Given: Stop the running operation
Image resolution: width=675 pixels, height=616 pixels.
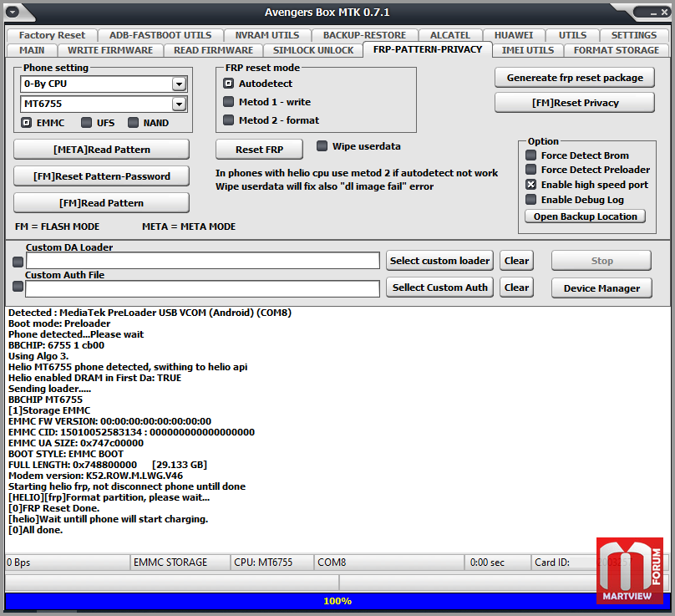Looking at the screenshot, I should tap(601, 261).
